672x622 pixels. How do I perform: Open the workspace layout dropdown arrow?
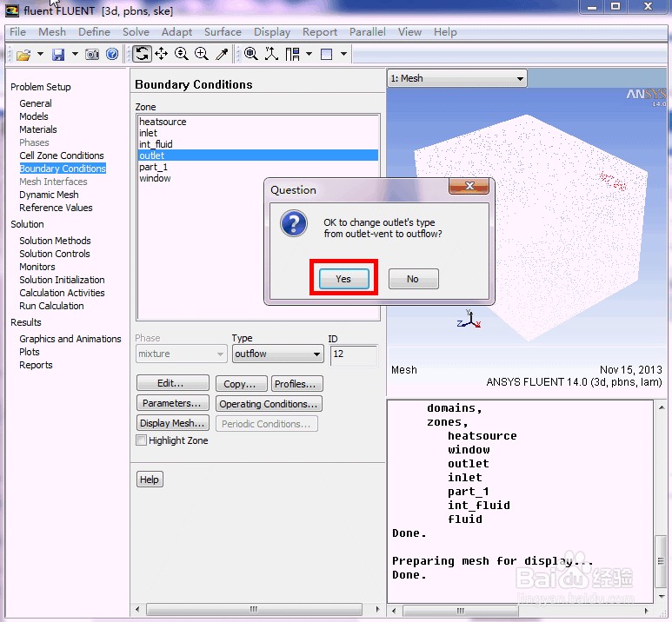[309, 54]
